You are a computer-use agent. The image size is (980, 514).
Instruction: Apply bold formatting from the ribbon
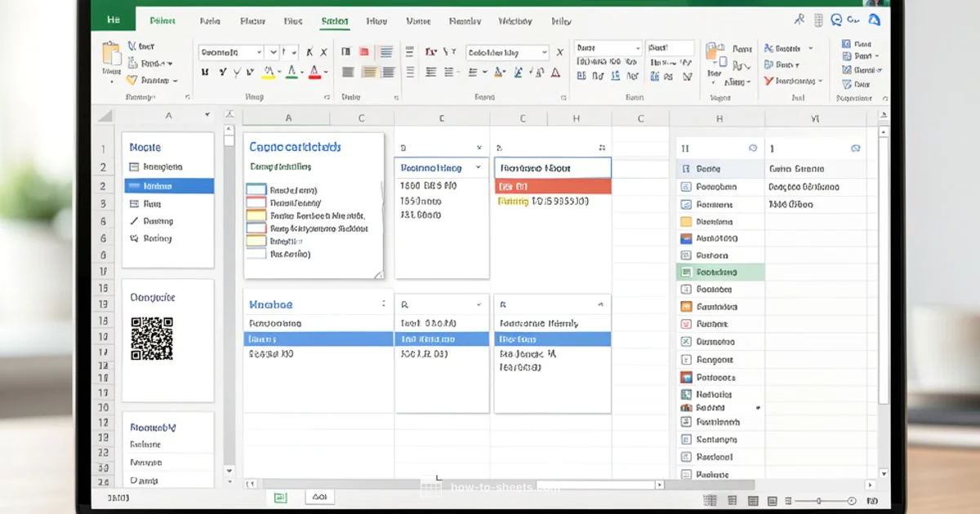click(206, 71)
